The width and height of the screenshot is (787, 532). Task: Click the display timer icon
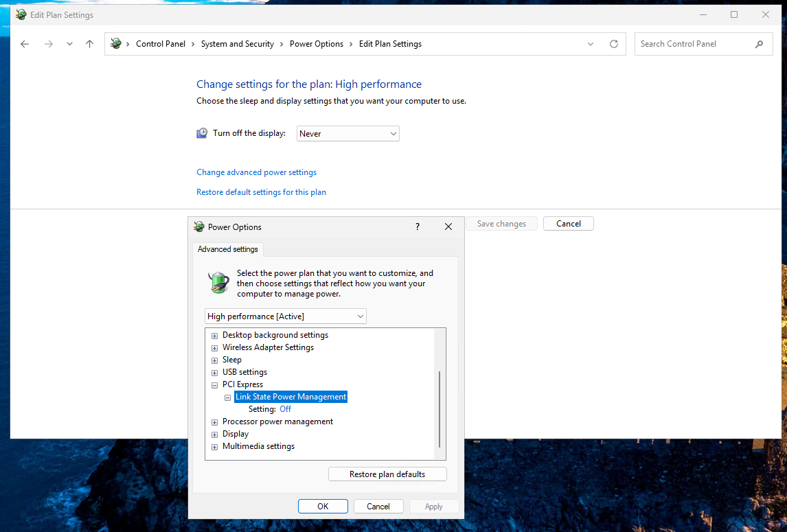click(202, 133)
